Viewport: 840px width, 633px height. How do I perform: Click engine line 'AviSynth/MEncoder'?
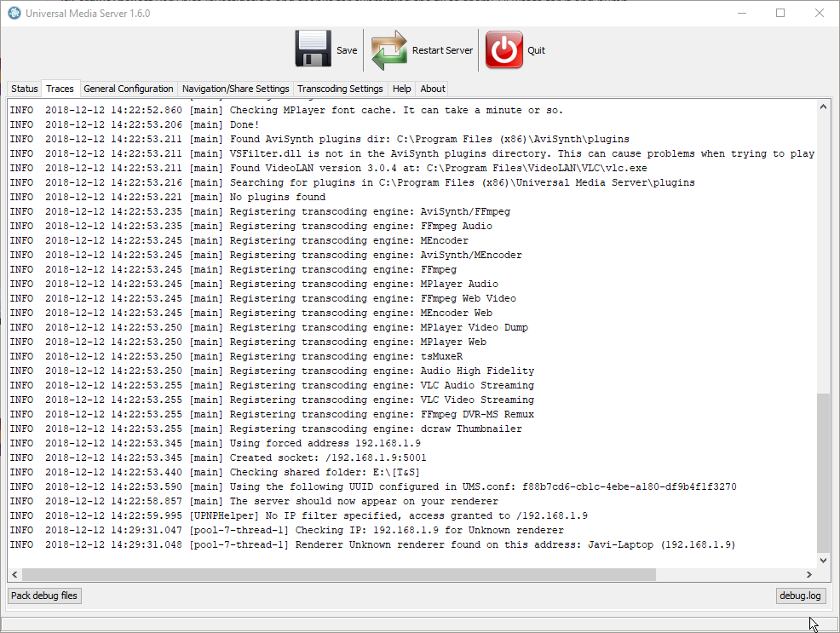266,255
